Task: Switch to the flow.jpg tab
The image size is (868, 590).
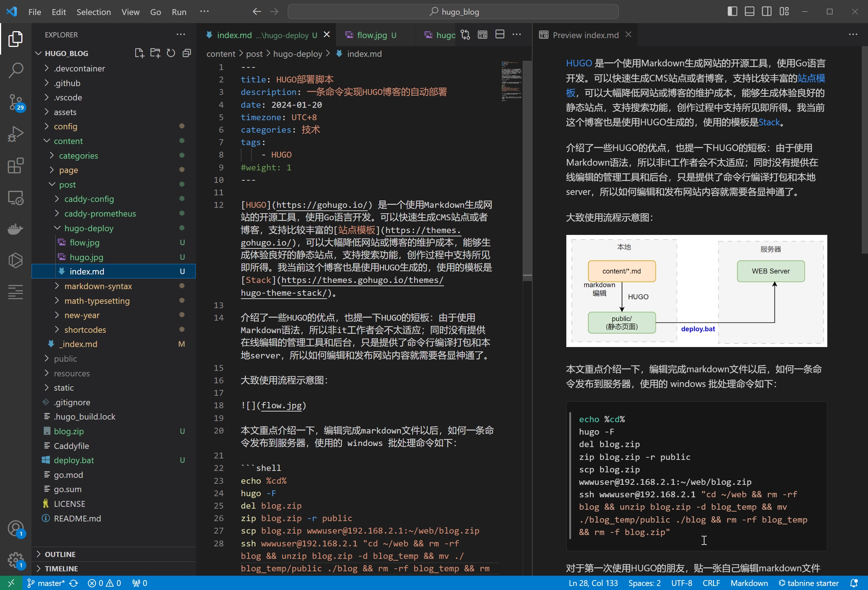Action: click(x=372, y=35)
